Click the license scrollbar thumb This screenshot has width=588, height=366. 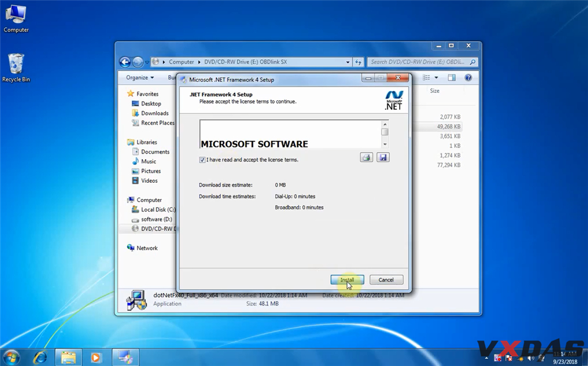click(x=385, y=132)
